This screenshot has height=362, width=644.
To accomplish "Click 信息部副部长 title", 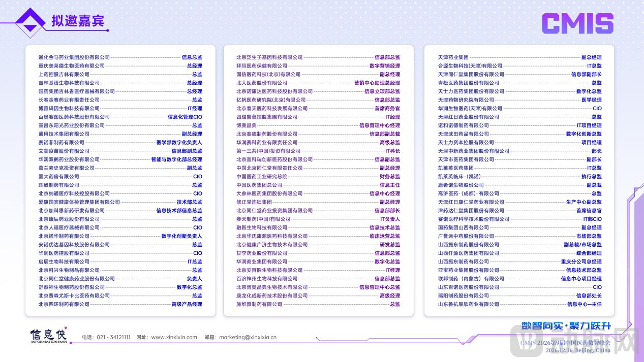I will (587, 75).
